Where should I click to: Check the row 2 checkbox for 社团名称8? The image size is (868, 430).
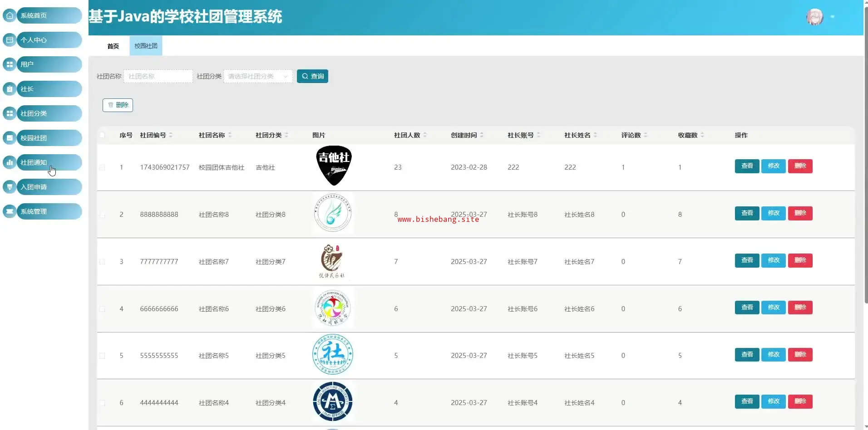[102, 215]
